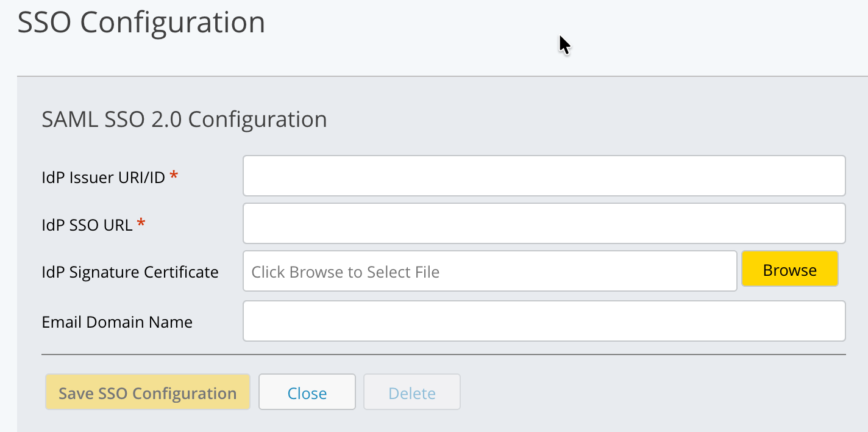The height and width of the screenshot is (432, 868).
Task: Click the 'IdP SSO URL' label text
Action: (x=87, y=225)
